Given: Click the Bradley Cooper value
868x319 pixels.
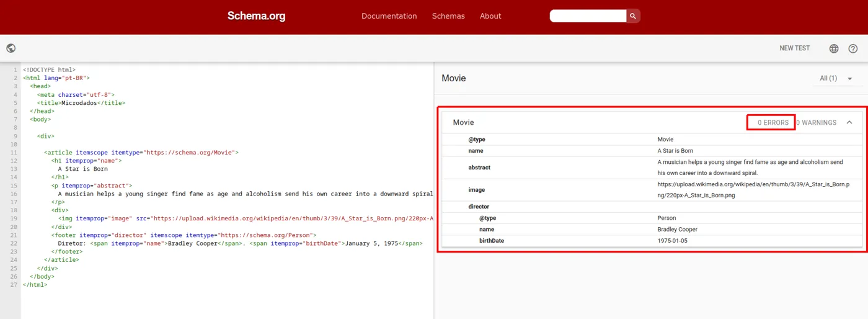Looking at the screenshot, I should tap(678, 230).
